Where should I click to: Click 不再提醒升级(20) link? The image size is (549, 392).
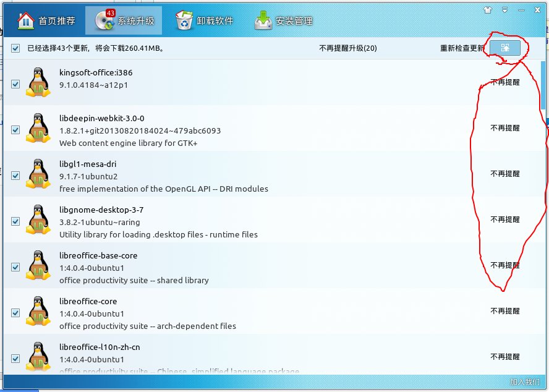(348, 48)
